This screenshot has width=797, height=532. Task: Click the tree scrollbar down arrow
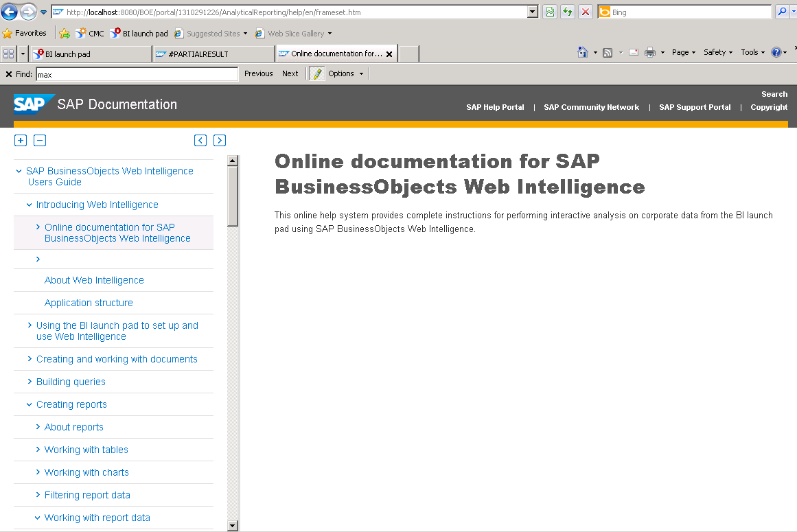[x=232, y=526]
